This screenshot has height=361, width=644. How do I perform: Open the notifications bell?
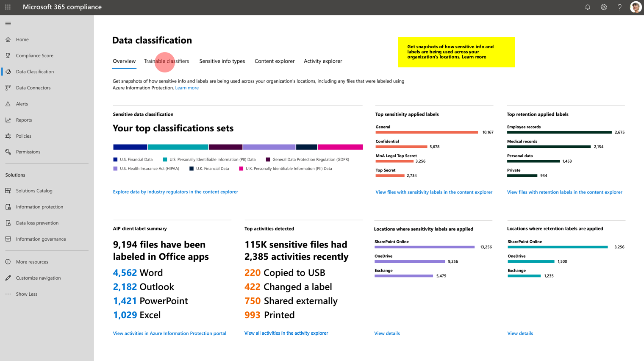[587, 7]
